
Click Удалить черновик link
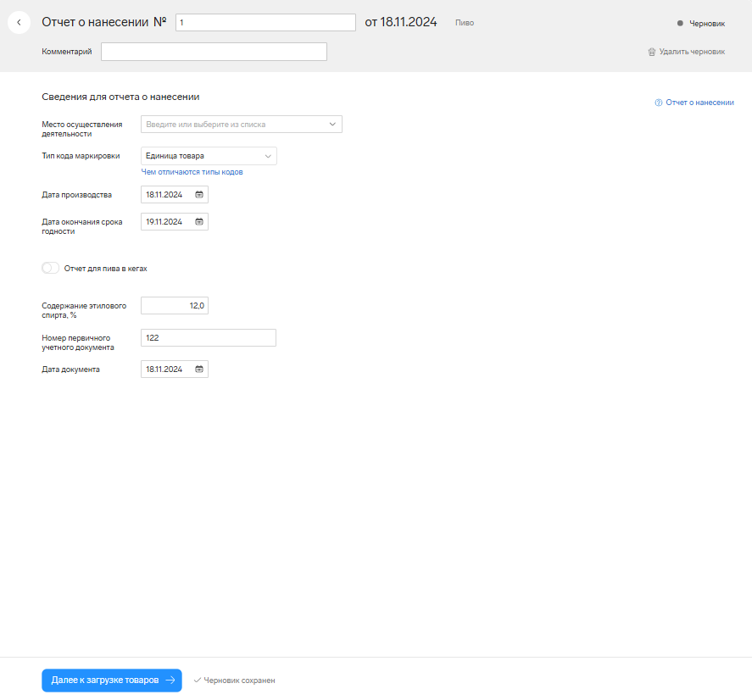click(x=692, y=52)
